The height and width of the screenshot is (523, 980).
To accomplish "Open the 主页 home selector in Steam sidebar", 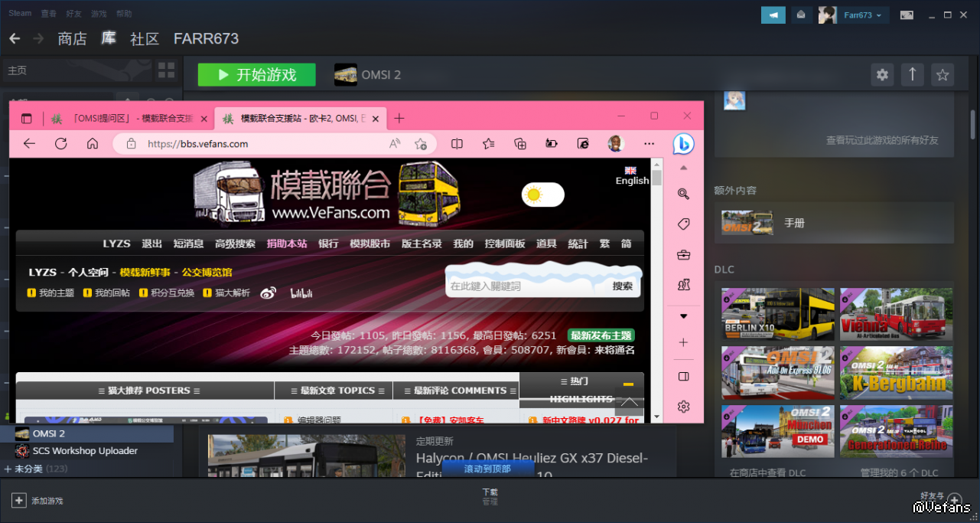I will [x=76, y=70].
